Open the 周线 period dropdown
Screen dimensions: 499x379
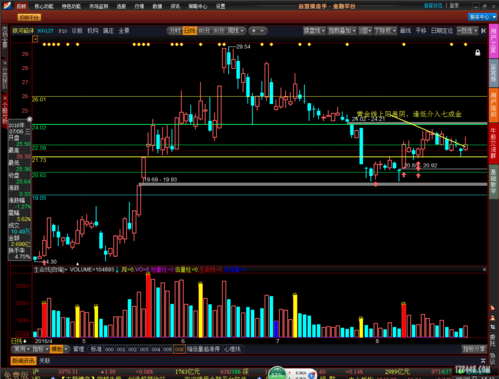pos(236,31)
